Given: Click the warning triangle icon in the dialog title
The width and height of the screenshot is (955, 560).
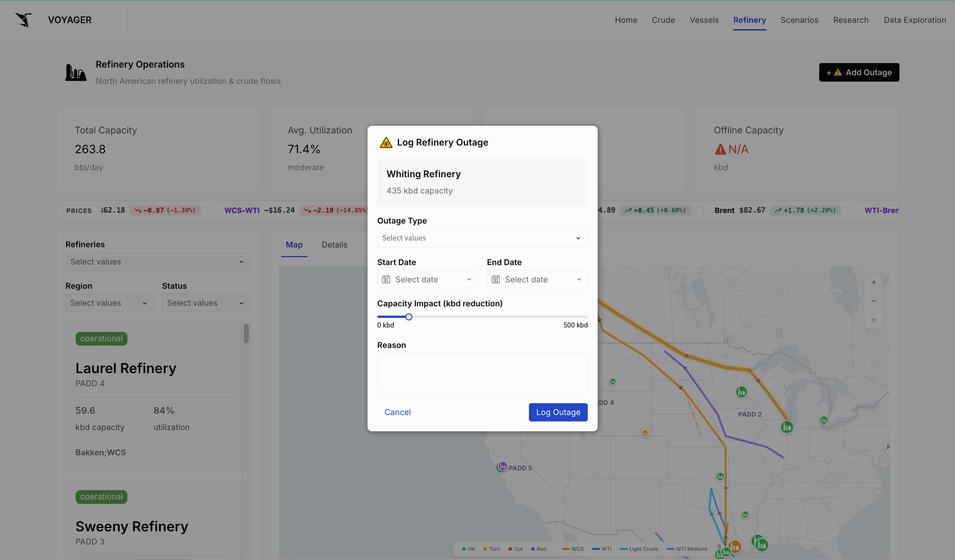Looking at the screenshot, I should 386,142.
